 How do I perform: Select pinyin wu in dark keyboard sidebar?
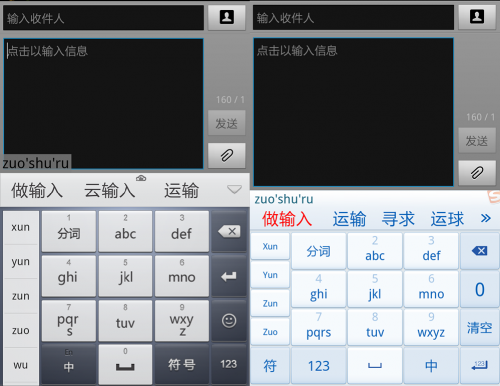(21, 365)
